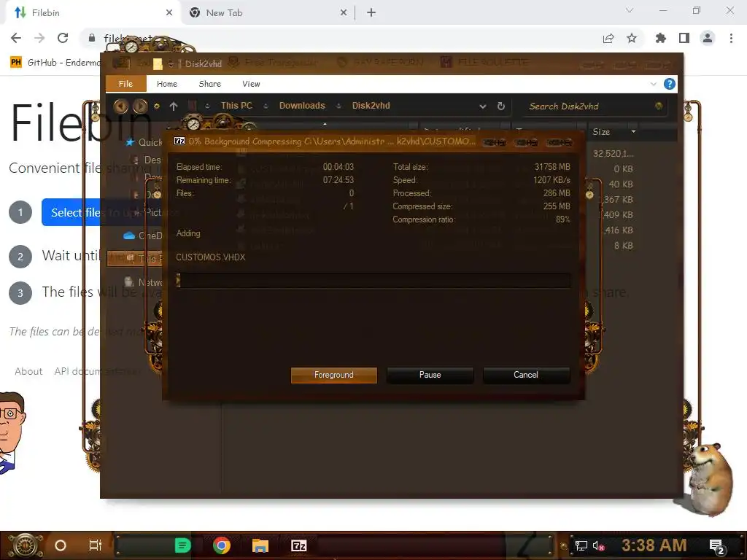The height and width of the screenshot is (560, 747).
Task: Bookmark this page with star icon
Action: click(632, 38)
